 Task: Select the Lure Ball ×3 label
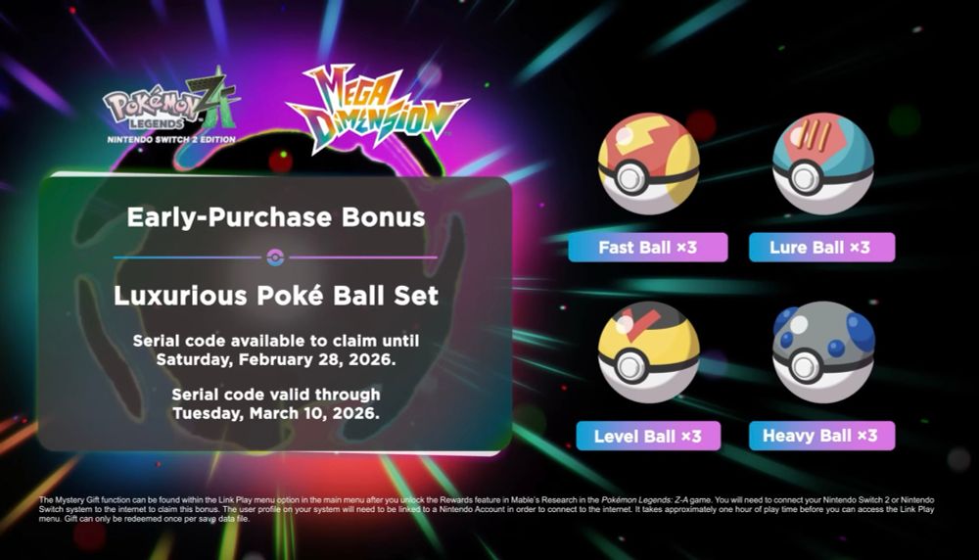point(821,248)
